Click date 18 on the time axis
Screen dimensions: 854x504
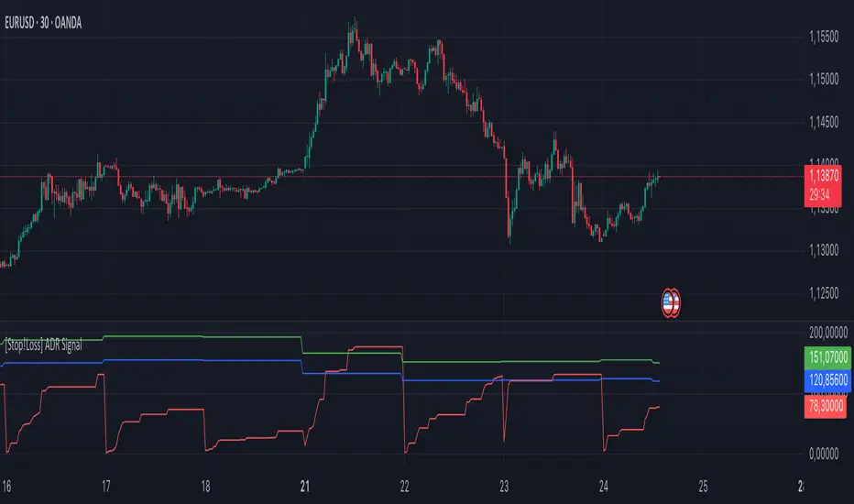click(x=206, y=484)
